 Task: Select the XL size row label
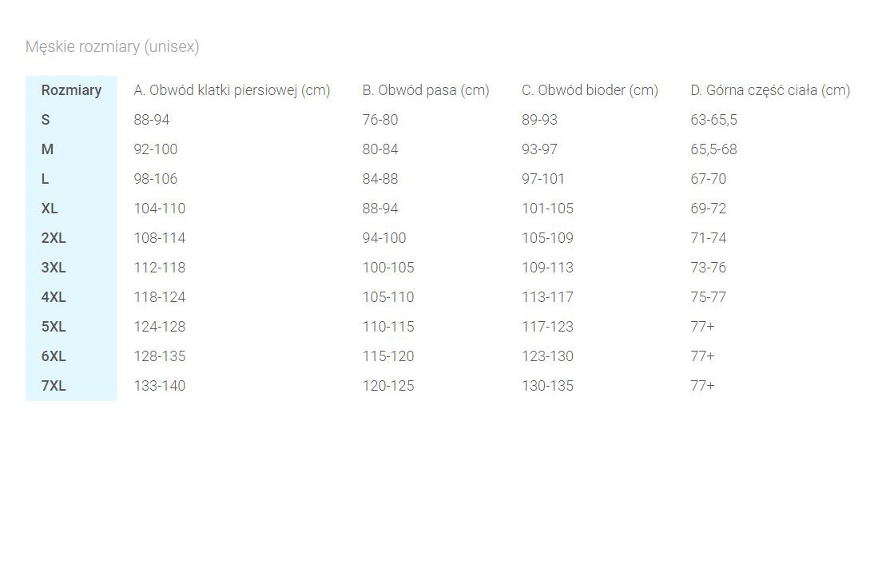coord(50,209)
